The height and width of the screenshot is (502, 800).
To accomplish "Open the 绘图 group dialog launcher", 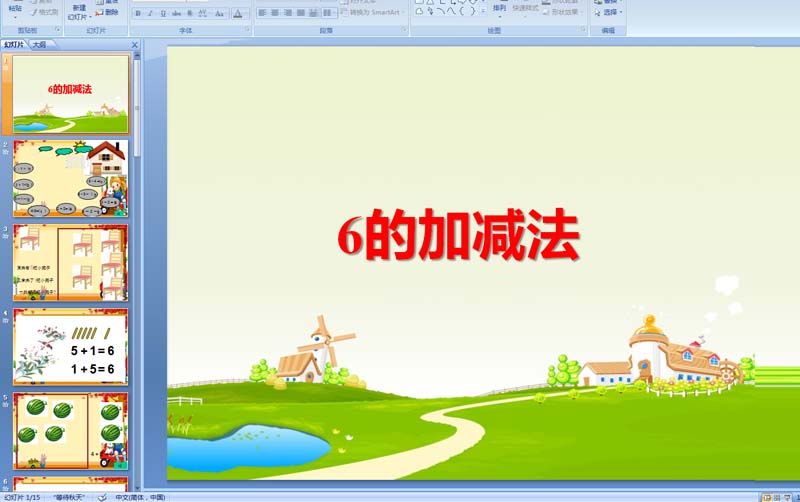I will pyautogui.click(x=583, y=30).
